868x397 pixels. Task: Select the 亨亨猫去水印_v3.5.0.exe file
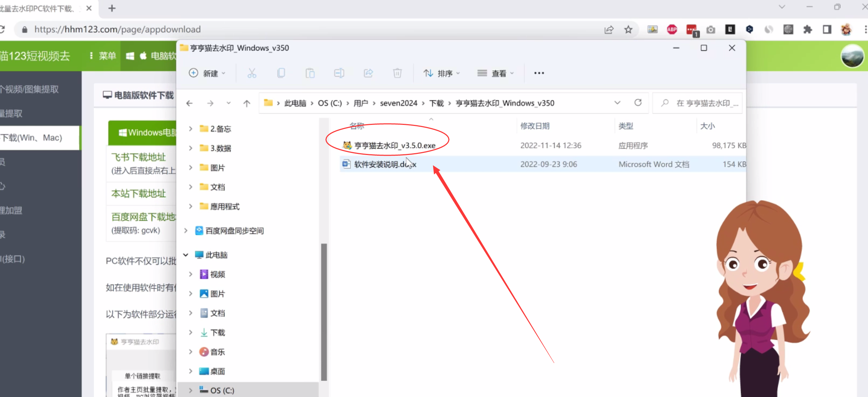[x=395, y=145]
